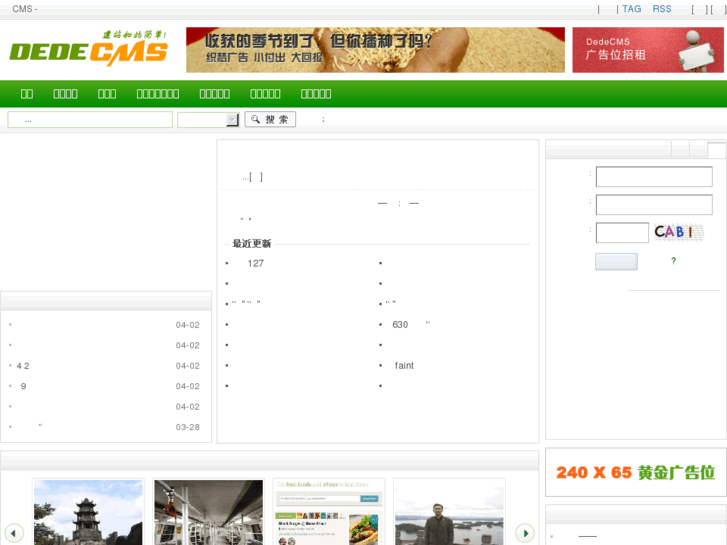Open the harvest season banner ad
Viewport: 727px width, 545px height.
[x=375, y=50]
